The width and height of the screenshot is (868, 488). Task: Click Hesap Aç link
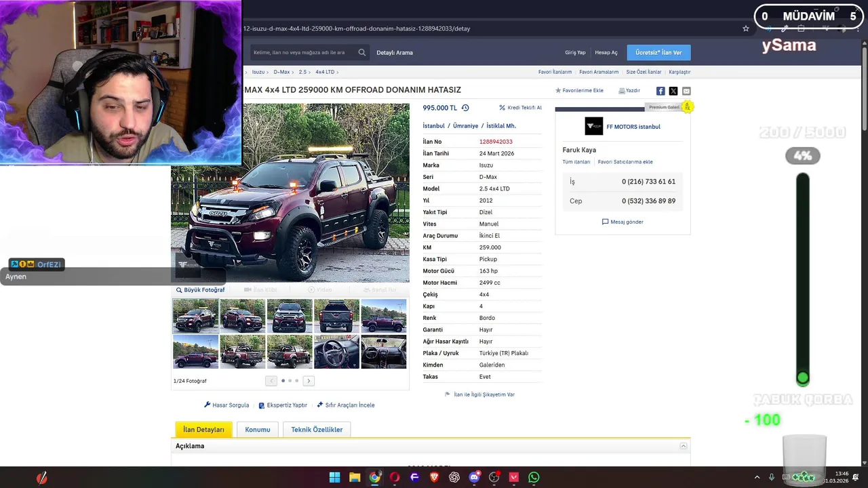pos(606,52)
